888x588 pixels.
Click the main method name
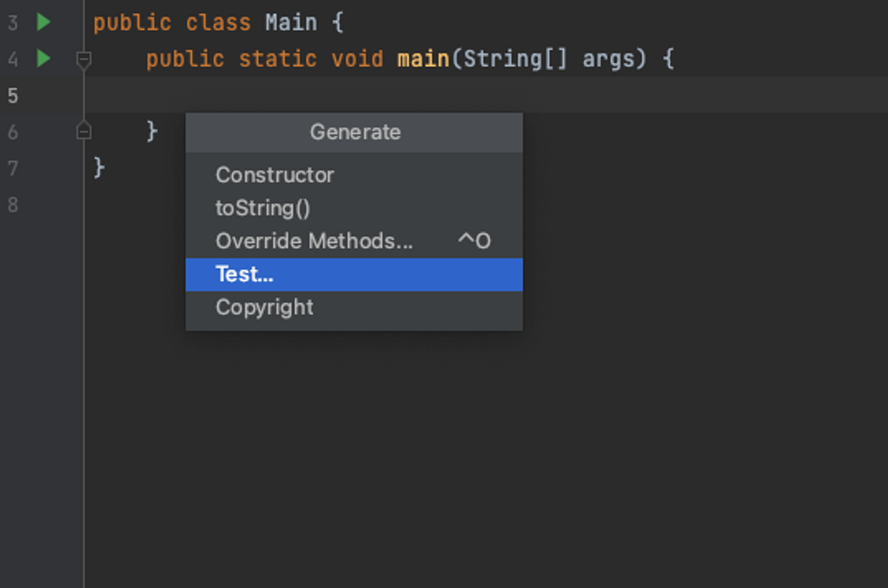pos(423,59)
